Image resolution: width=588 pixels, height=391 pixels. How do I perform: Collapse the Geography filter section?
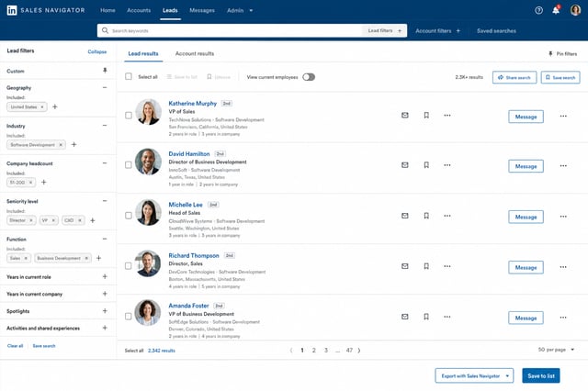(x=105, y=87)
